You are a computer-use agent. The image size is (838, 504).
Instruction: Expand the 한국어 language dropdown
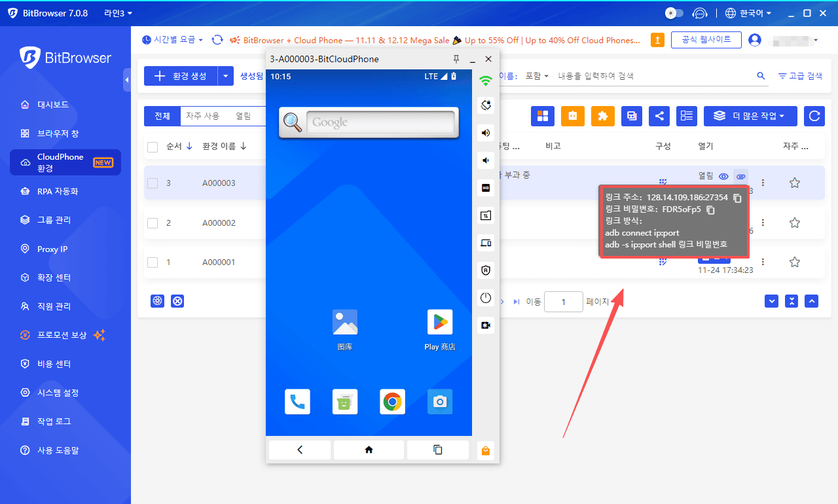coord(749,13)
